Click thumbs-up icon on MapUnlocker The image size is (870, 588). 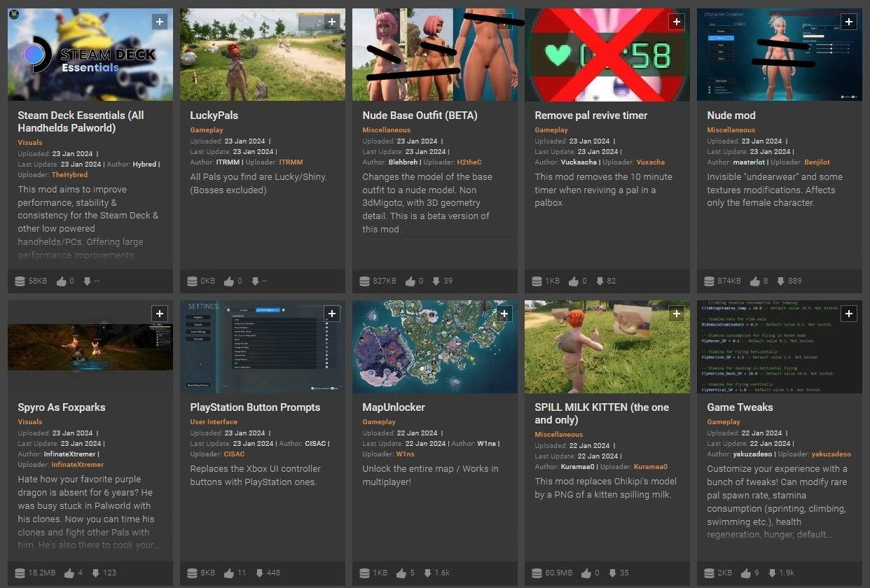[x=401, y=573]
